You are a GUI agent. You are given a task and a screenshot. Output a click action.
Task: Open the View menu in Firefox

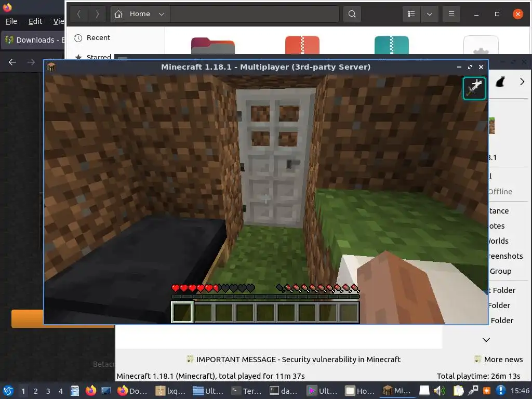pyautogui.click(x=58, y=21)
